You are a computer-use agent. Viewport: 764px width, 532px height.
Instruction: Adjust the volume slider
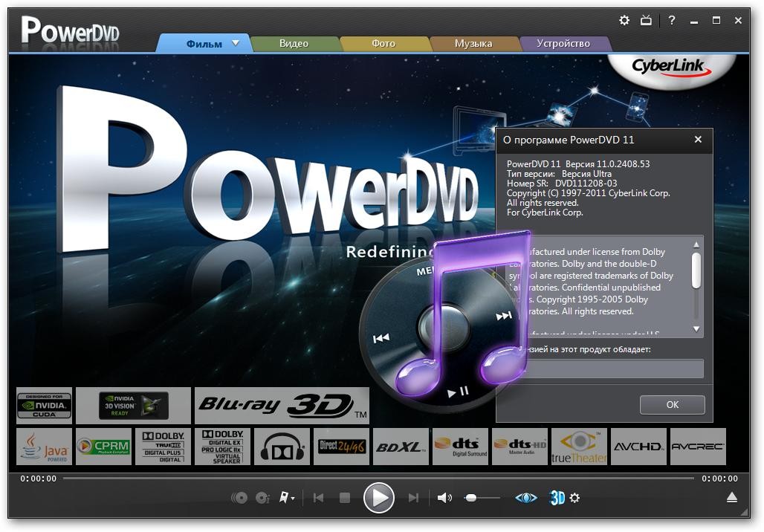click(482, 498)
